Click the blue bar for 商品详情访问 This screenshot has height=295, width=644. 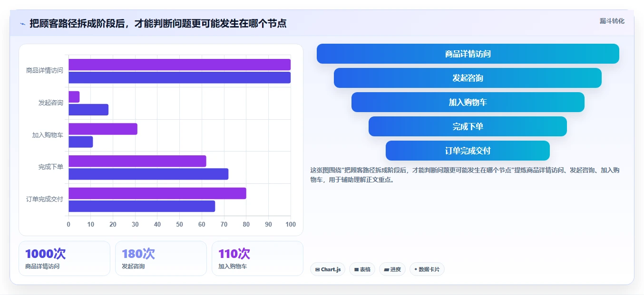point(179,77)
